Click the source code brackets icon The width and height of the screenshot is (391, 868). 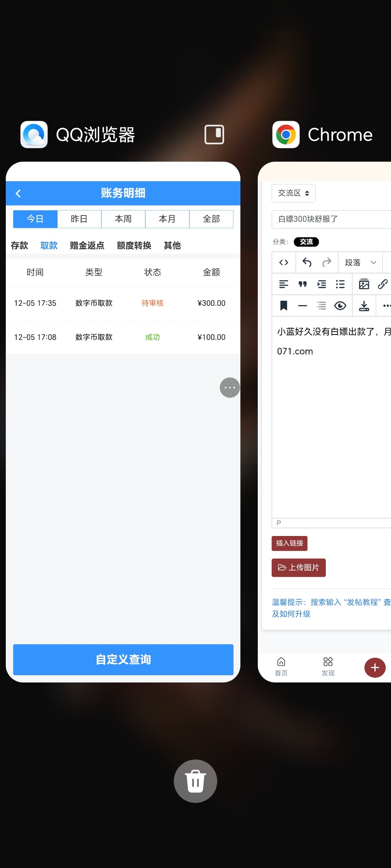pyautogui.click(x=284, y=262)
